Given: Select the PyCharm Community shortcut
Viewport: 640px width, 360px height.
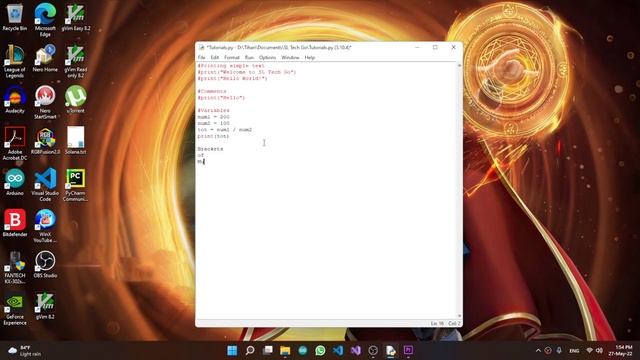Looking at the screenshot, I should 76,185.
